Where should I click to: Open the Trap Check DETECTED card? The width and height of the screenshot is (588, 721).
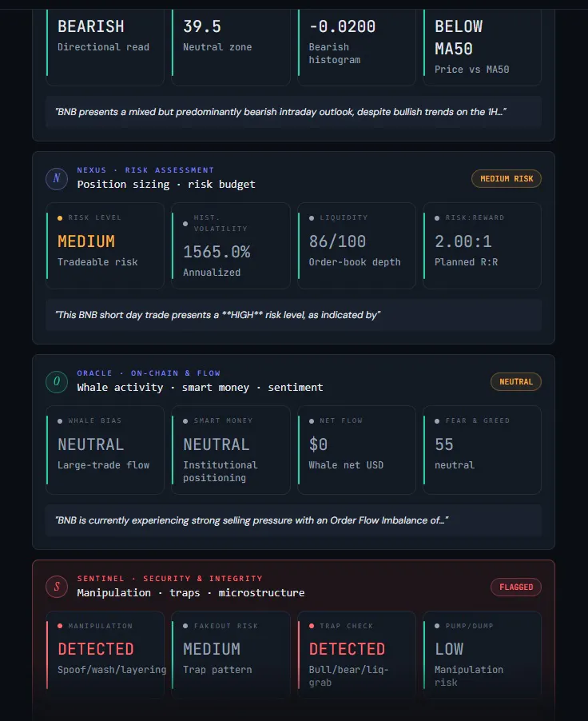[356, 655]
